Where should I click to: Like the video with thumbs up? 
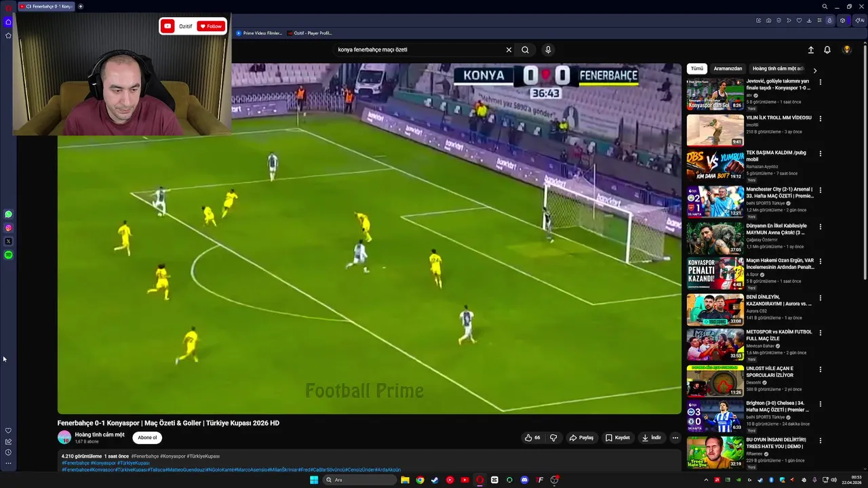pos(532,438)
